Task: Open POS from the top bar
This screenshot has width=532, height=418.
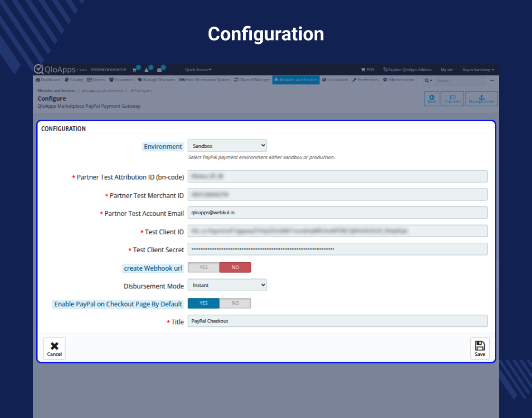Action: click(x=368, y=70)
